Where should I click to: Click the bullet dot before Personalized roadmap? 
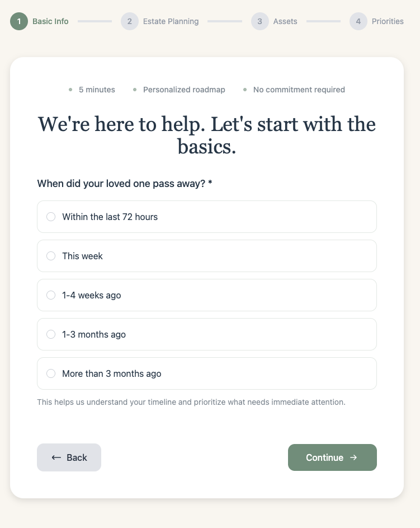click(134, 90)
